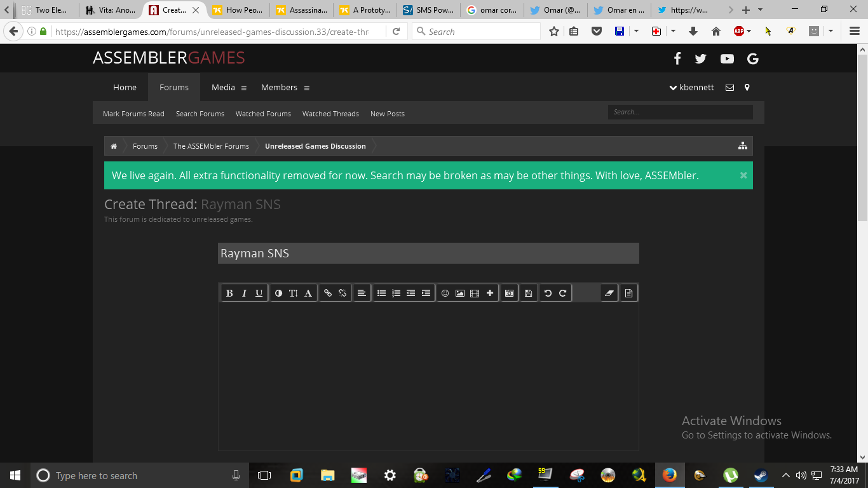The width and height of the screenshot is (868, 488).
Task: Open dropdown arrow beside the blue floppy icon
Action: tap(636, 31)
